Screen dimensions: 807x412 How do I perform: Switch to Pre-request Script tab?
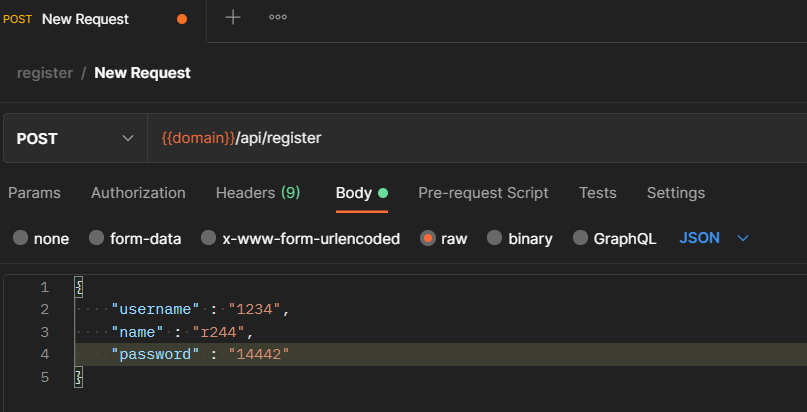483,193
